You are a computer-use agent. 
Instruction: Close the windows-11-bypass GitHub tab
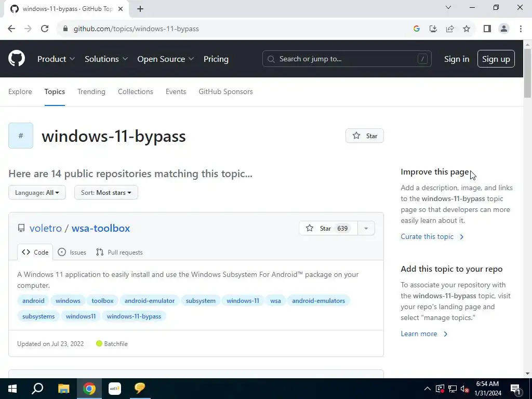121,9
